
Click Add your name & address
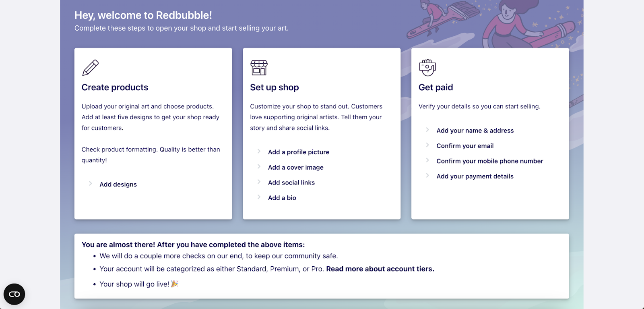point(475,130)
